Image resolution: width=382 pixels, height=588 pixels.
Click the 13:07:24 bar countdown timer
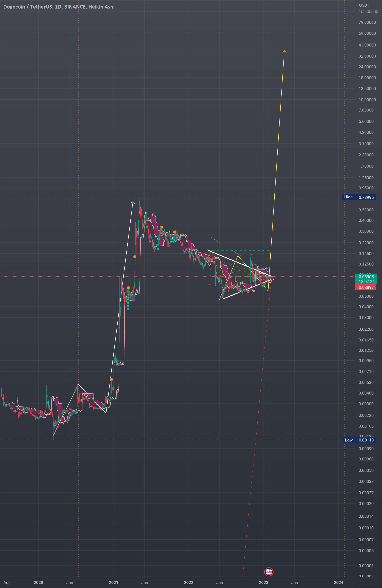[x=366, y=282]
